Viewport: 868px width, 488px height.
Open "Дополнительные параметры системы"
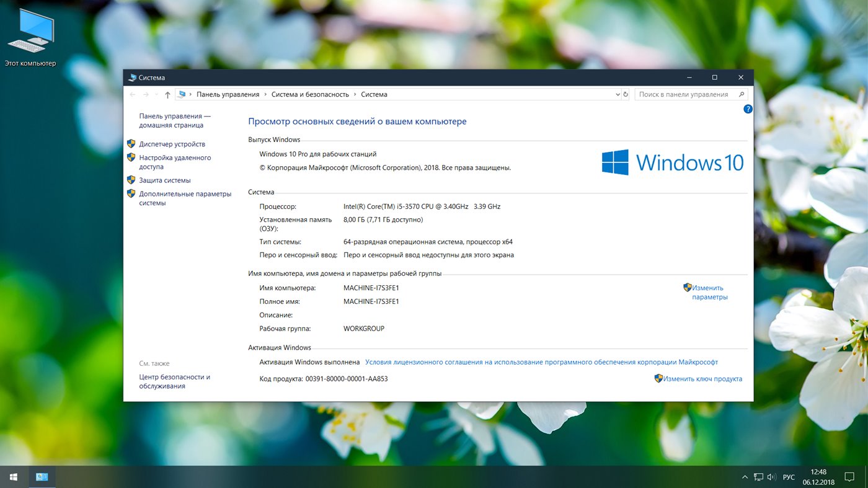(x=185, y=198)
